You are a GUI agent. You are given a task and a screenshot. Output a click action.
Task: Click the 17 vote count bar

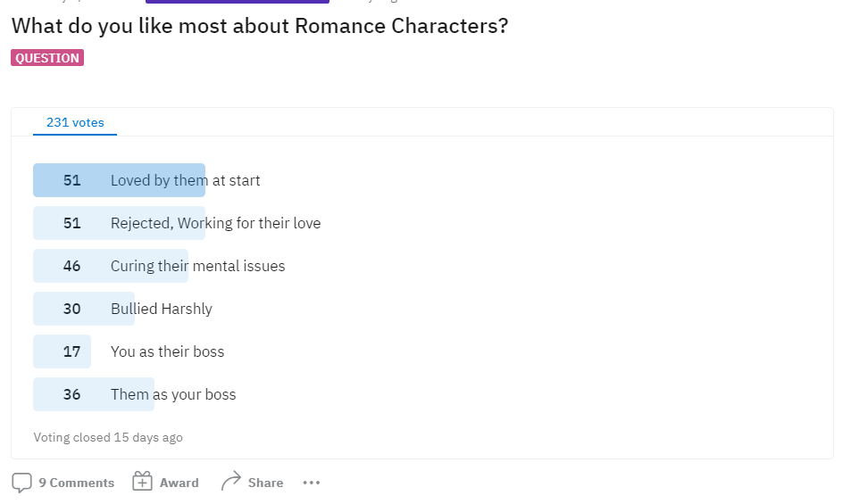[x=62, y=351]
